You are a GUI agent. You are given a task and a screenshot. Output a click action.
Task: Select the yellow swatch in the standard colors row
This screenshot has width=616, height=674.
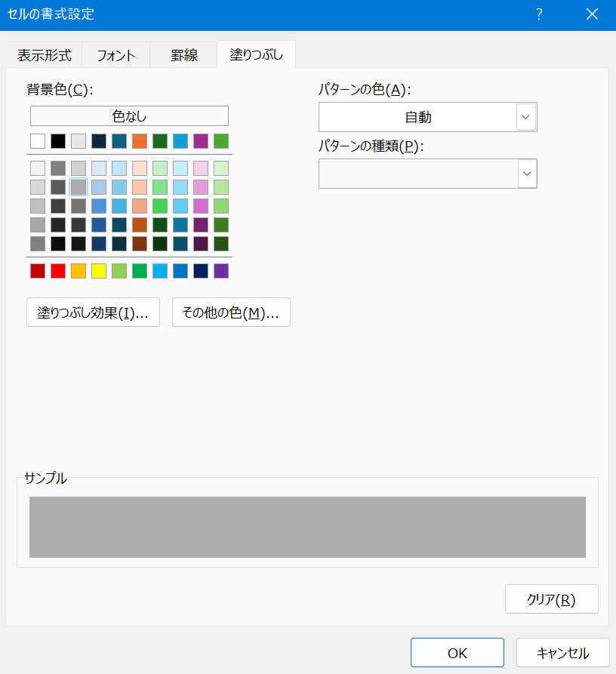point(99,271)
